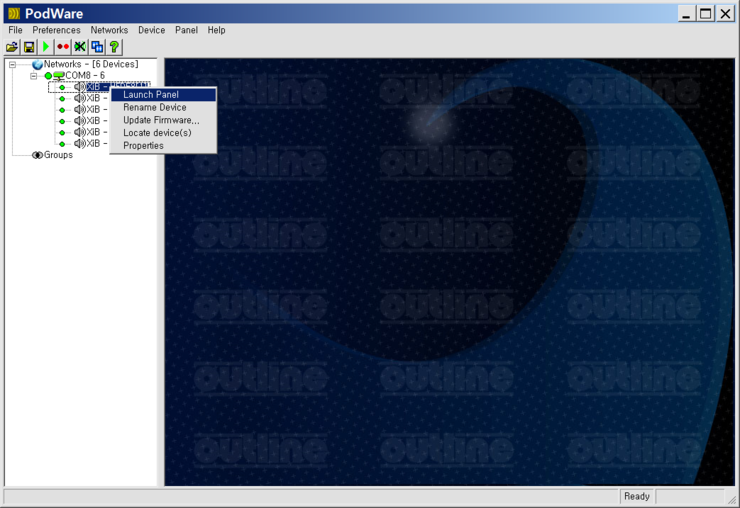Select the Groups tree item
This screenshot has width=740, height=508.
[58, 155]
